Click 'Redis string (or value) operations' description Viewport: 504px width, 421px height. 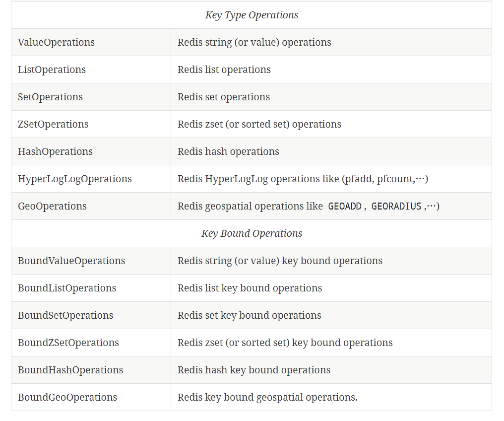tap(254, 42)
